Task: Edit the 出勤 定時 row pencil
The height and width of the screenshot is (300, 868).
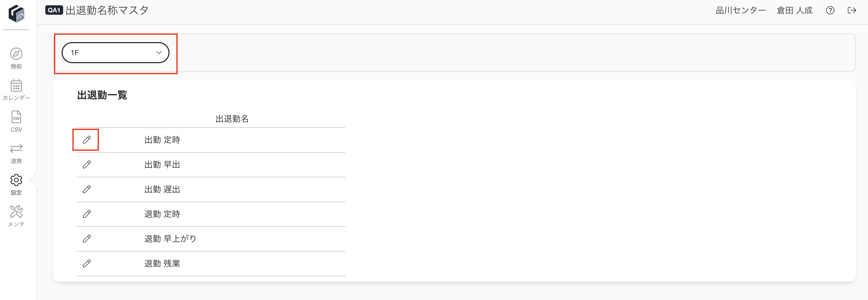Action: pyautogui.click(x=87, y=139)
